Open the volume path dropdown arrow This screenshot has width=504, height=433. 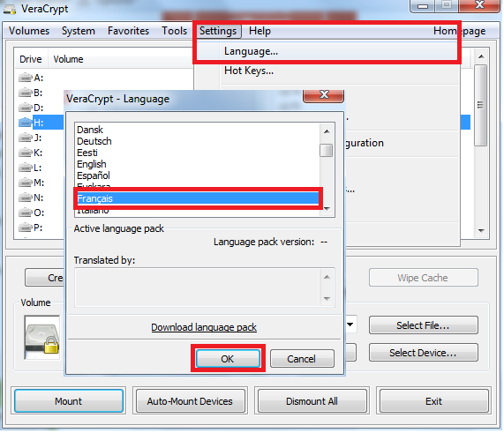350,325
